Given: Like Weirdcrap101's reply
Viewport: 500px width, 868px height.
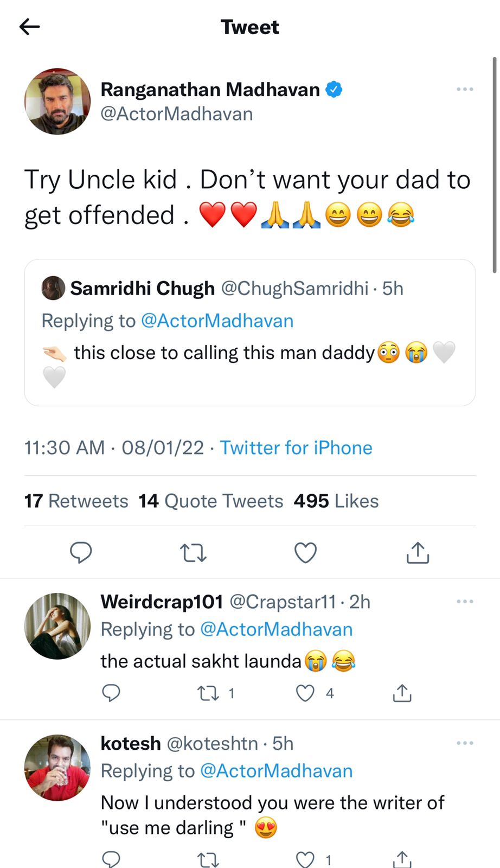Looking at the screenshot, I should pyautogui.click(x=304, y=693).
